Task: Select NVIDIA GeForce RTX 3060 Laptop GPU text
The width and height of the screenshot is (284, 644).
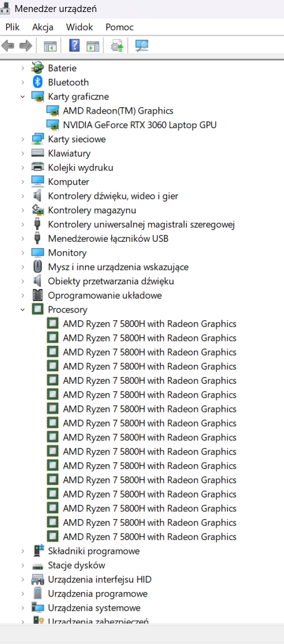Action: pyautogui.click(x=139, y=125)
